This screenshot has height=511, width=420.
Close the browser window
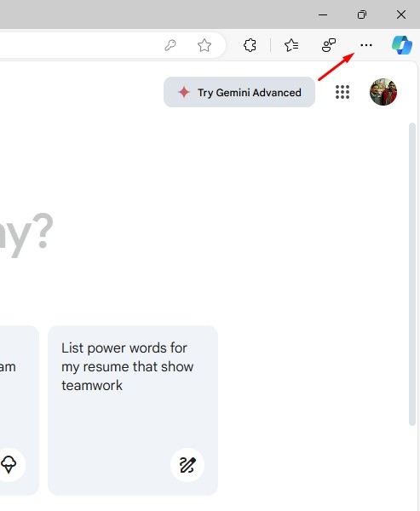[401, 14]
